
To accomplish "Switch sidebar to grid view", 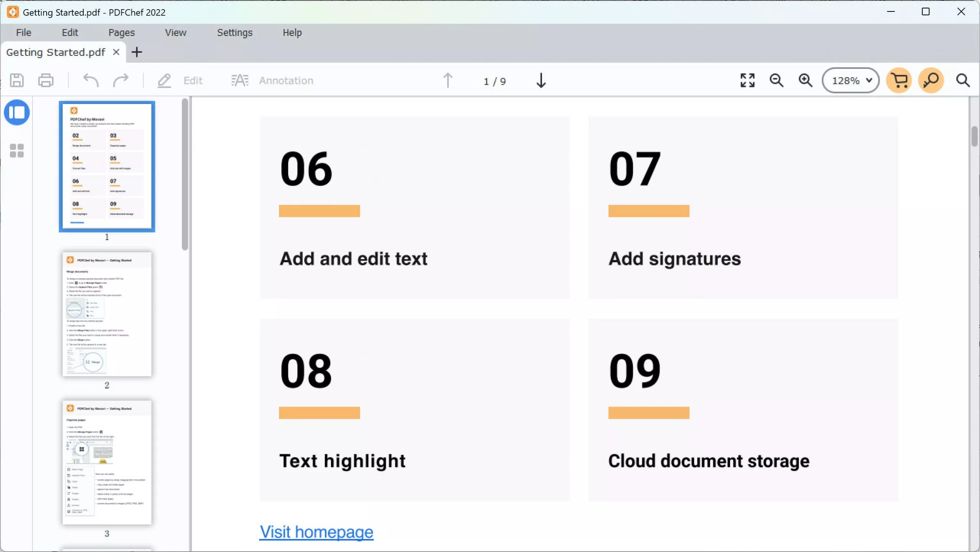I will click(17, 150).
